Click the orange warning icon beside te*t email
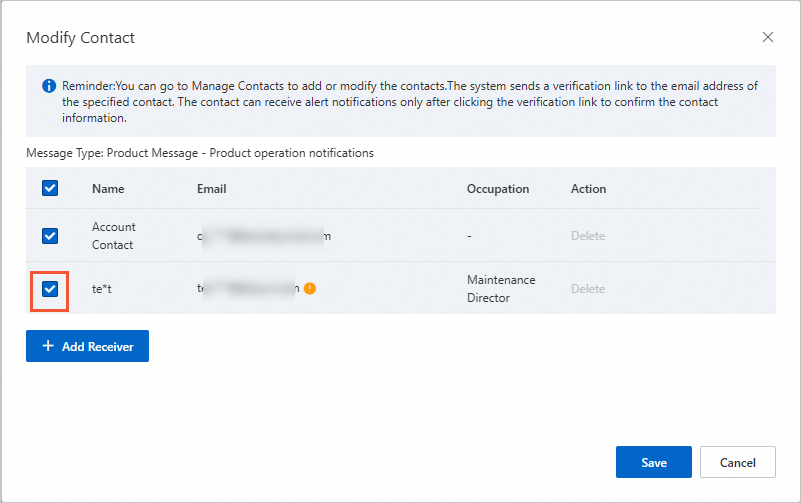This screenshot has height=503, width=801. (310, 288)
